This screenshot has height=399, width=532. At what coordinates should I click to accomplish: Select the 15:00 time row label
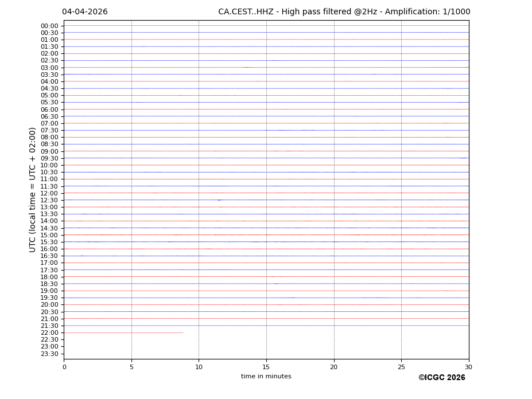[49, 235]
